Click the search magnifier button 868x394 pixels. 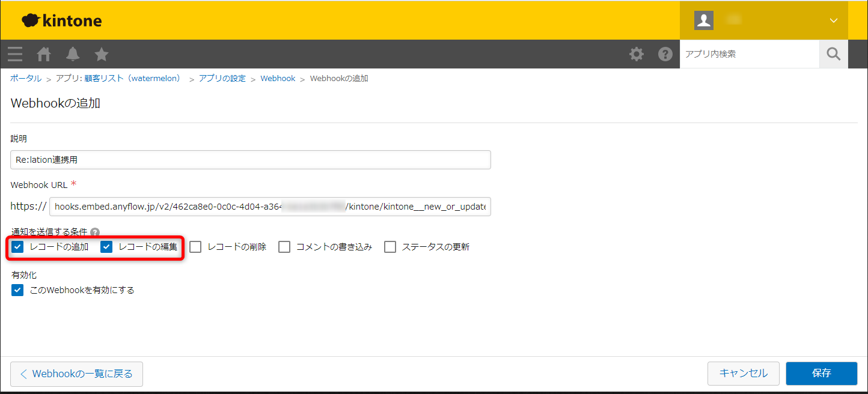[x=833, y=54]
